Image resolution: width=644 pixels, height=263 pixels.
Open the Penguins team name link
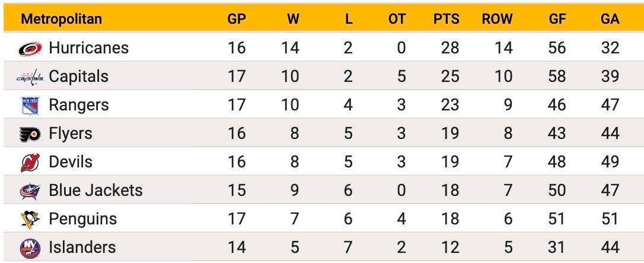click(82, 219)
